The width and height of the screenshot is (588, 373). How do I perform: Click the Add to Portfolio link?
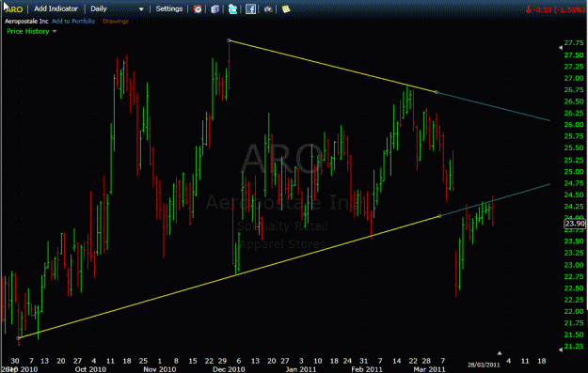pos(73,22)
